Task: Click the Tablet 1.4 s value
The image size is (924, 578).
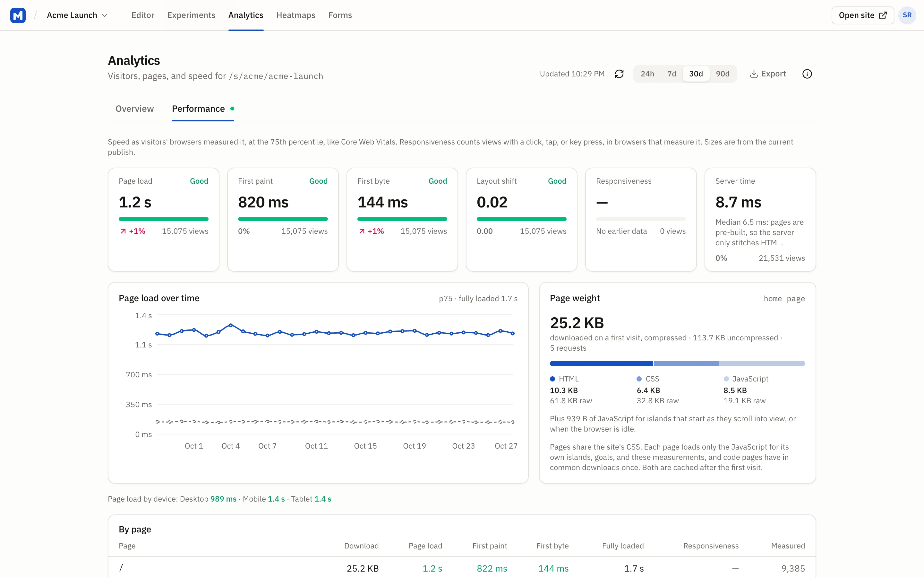Action: click(323, 499)
